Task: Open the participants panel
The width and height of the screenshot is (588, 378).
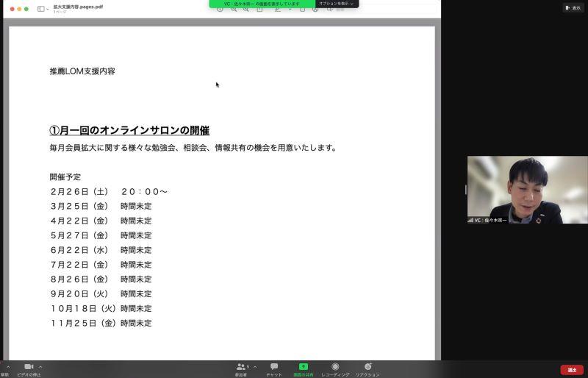Action: click(241, 366)
